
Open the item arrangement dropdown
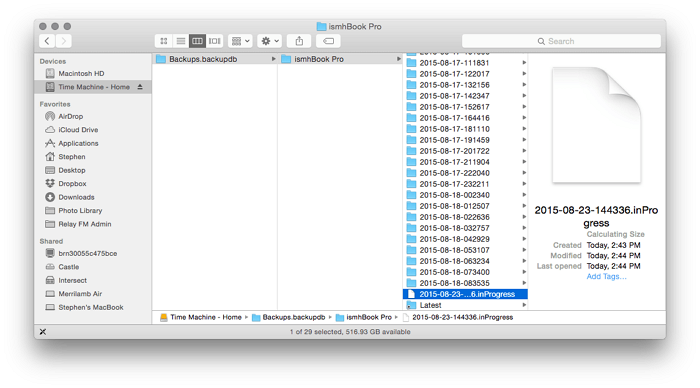tap(241, 41)
